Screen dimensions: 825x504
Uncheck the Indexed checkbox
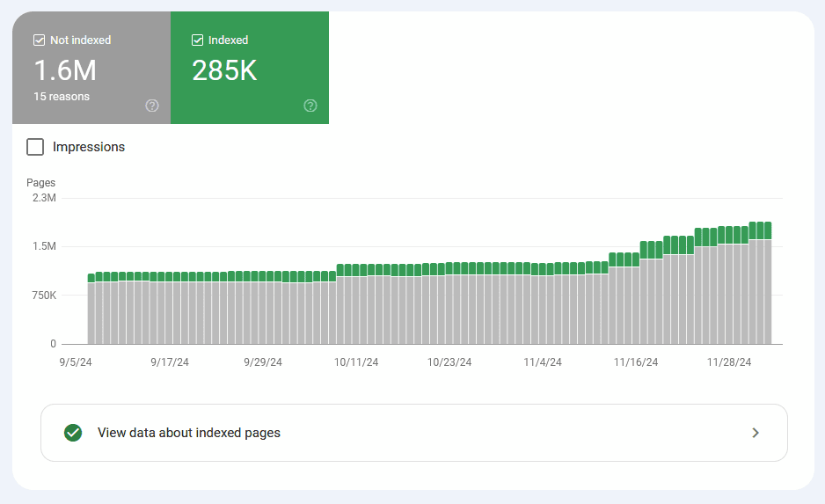(x=197, y=40)
